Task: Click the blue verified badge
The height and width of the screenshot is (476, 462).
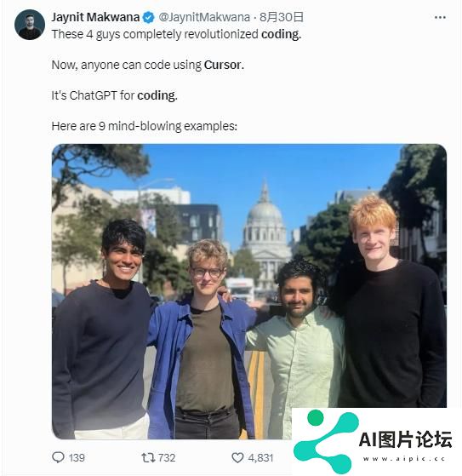Action: (x=148, y=17)
